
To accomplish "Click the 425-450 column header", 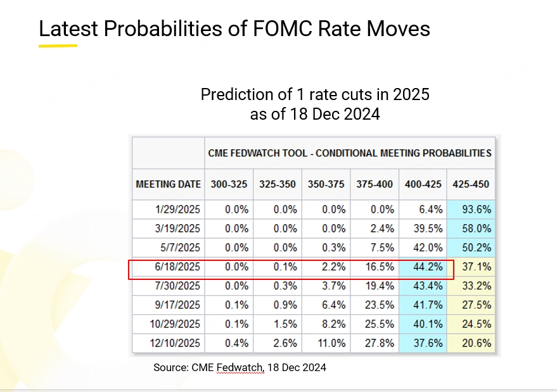I will pos(471,184).
